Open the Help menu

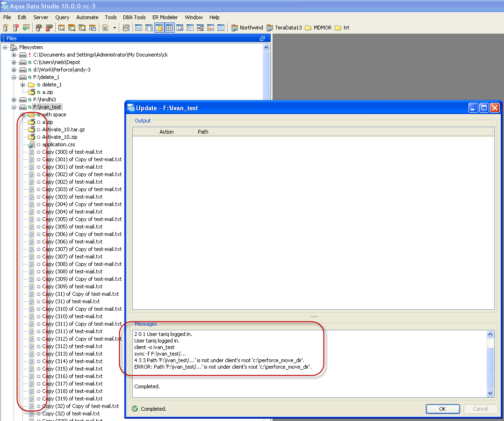215,17
